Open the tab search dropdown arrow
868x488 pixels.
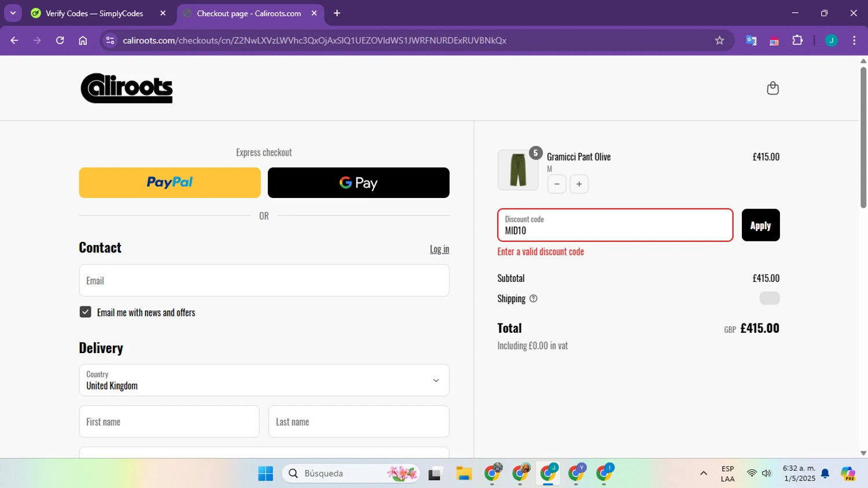pos(13,13)
